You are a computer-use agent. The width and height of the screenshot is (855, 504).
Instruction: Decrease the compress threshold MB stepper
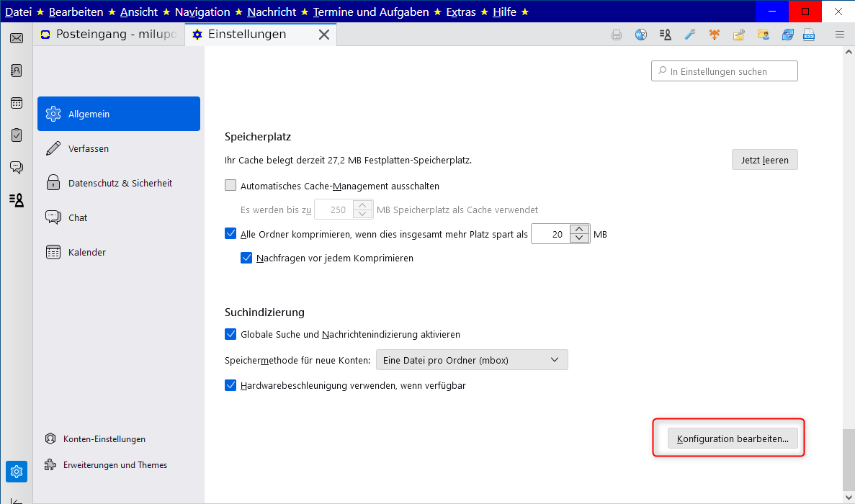tap(579, 238)
